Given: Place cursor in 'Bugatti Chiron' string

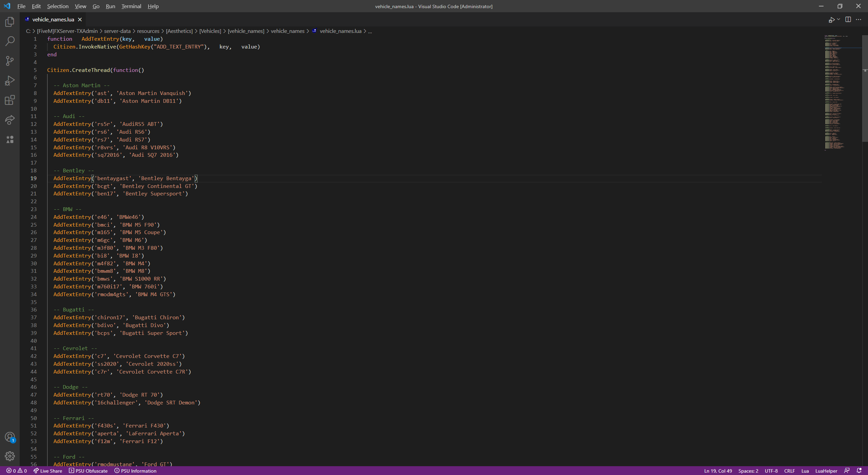Looking at the screenshot, I should tap(157, 317).
